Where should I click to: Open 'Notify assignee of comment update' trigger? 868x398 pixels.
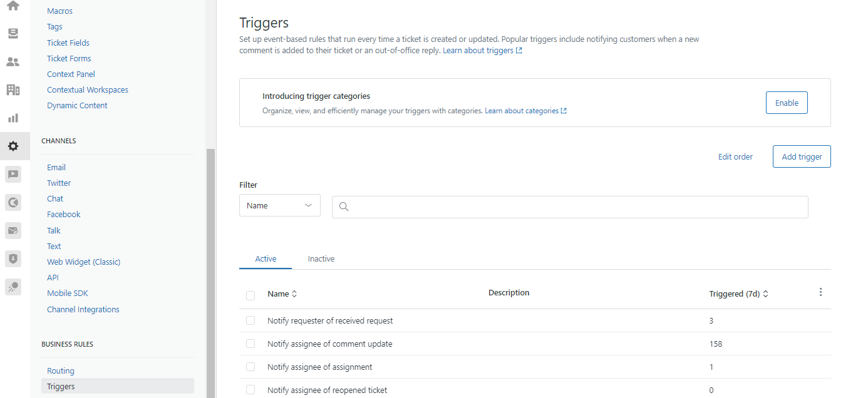[x=330, y=344]
